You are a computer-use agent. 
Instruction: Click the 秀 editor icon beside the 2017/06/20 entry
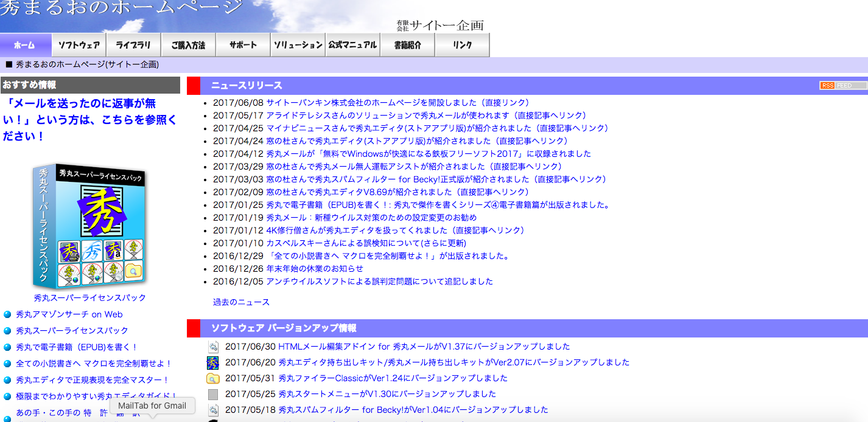click(212, 362)
